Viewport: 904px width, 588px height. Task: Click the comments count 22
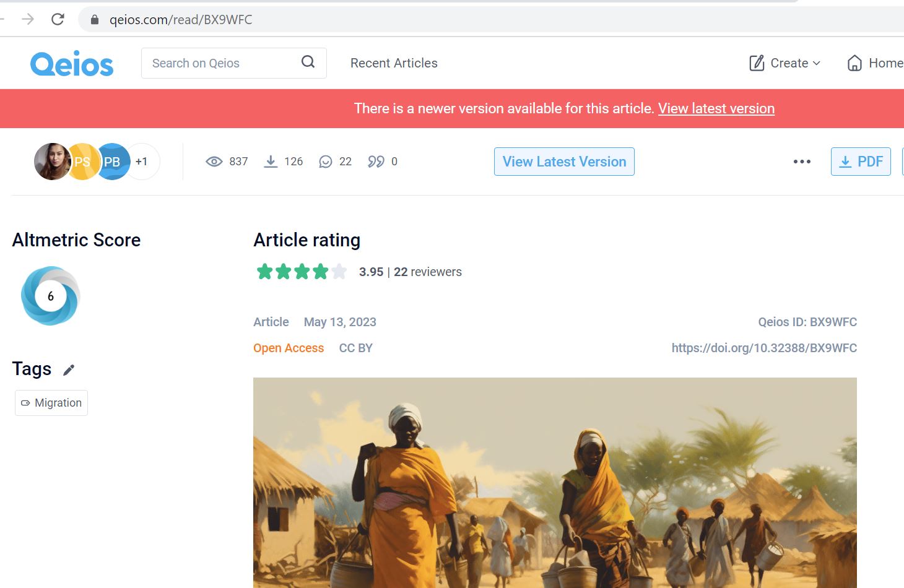coord(346,162)
